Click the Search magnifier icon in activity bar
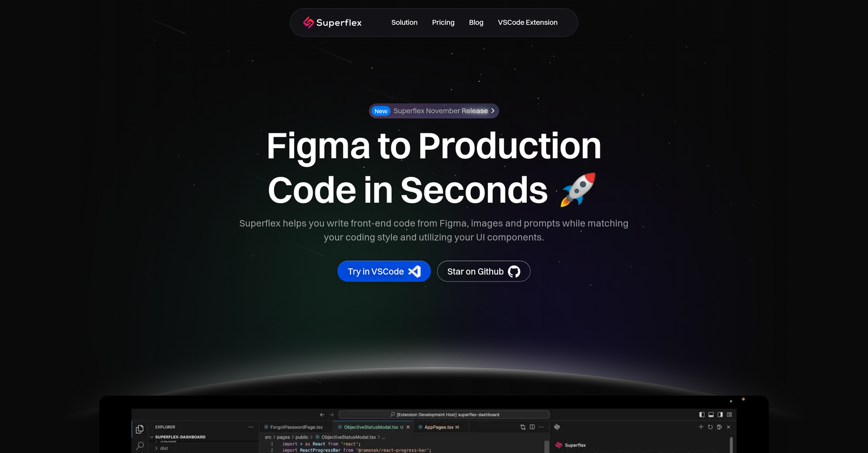Screen dimensions: 868x453 (x=140, y=446)
